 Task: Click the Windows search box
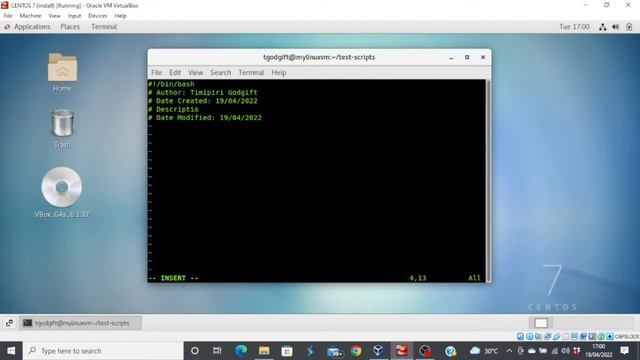click(x=103, y=351)
